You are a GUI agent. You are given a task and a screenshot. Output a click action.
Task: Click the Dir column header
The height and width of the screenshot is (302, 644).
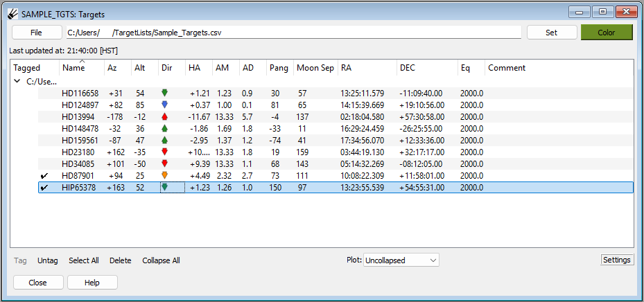172,68
